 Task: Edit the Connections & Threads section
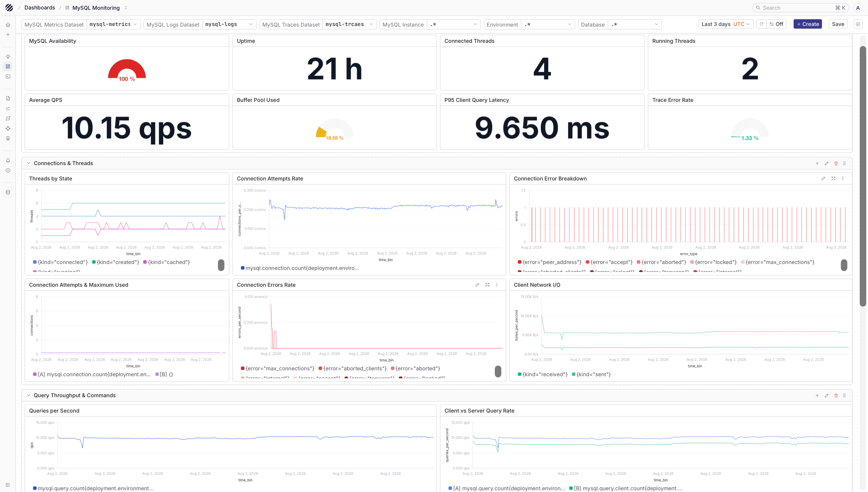click(826, 163)
